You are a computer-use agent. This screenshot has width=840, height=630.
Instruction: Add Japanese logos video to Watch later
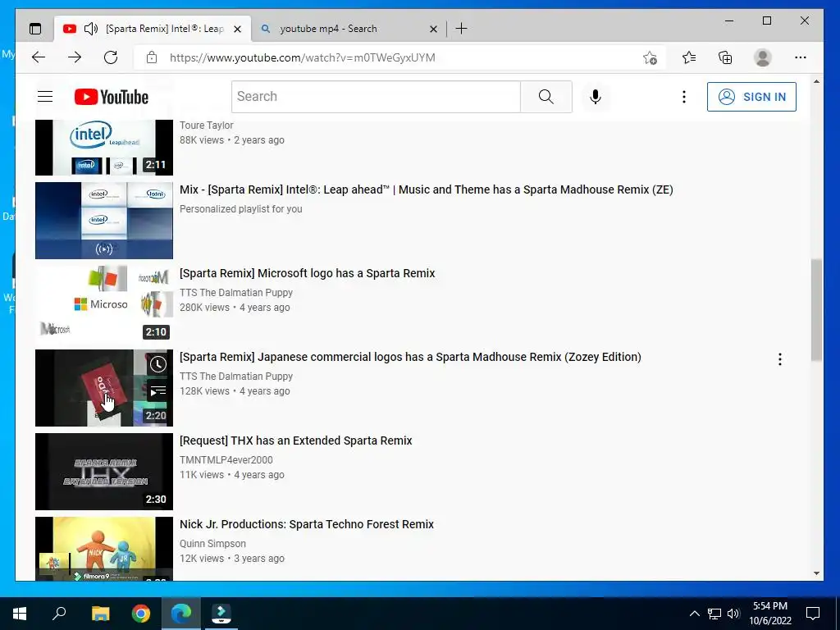[x=158, y=364]
